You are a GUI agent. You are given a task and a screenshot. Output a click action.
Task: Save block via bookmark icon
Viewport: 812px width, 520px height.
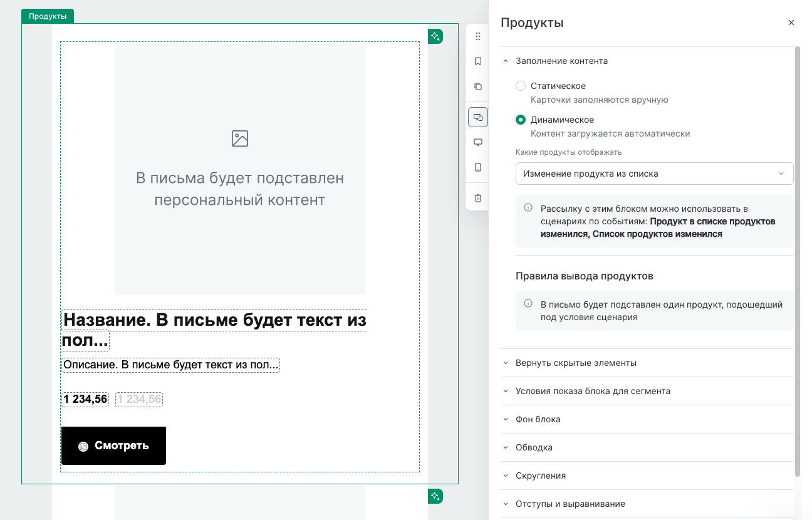click(x=478, y=61)
